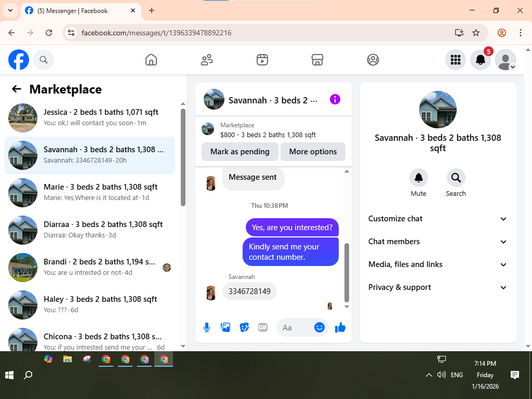The height and width of the screenshot is (399, 532).
Task: Click More options button
Action: [x=313, y=152]
